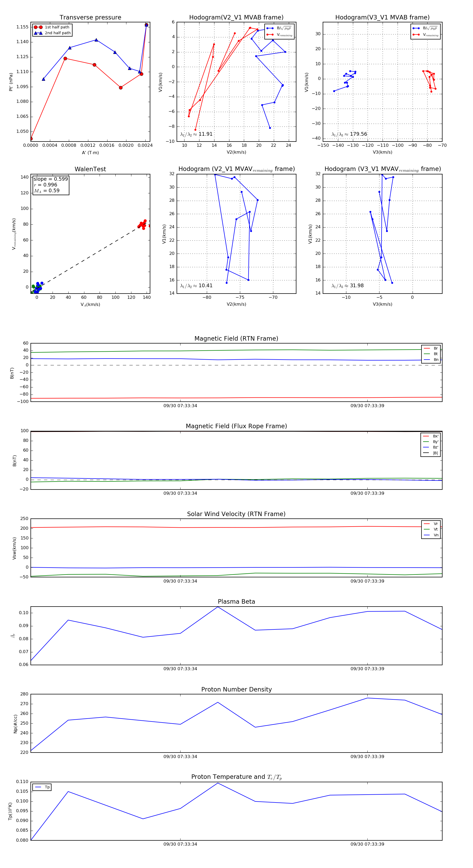The width and height of the screenshot is (473, 868).
Task: Click the 'Transverse pressure' plot title
Action: [x=90, y=18]
